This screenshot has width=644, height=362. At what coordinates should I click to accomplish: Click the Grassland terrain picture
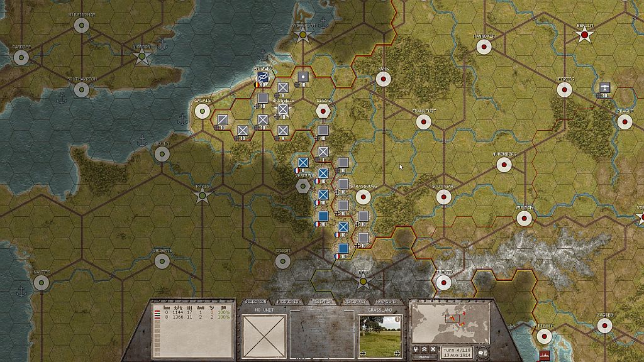380,336
